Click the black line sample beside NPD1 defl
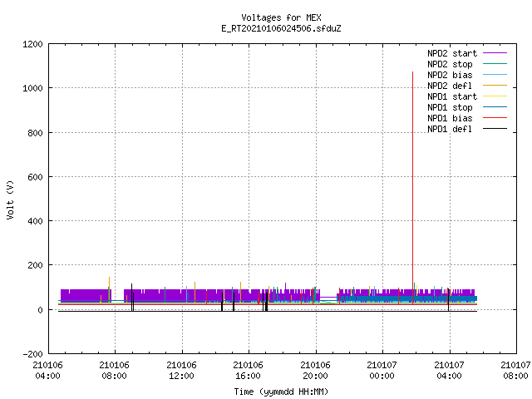 click(x=495, y=129)
